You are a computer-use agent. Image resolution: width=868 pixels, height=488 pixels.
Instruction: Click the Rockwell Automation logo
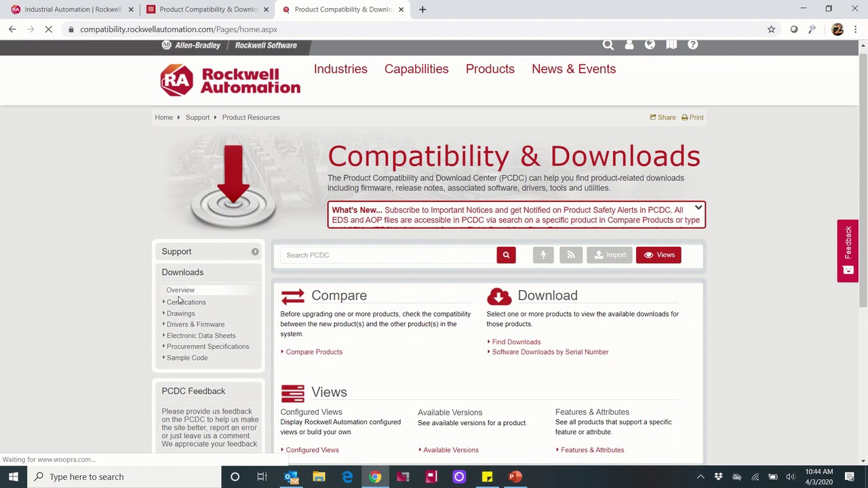(x=231, y=80)
